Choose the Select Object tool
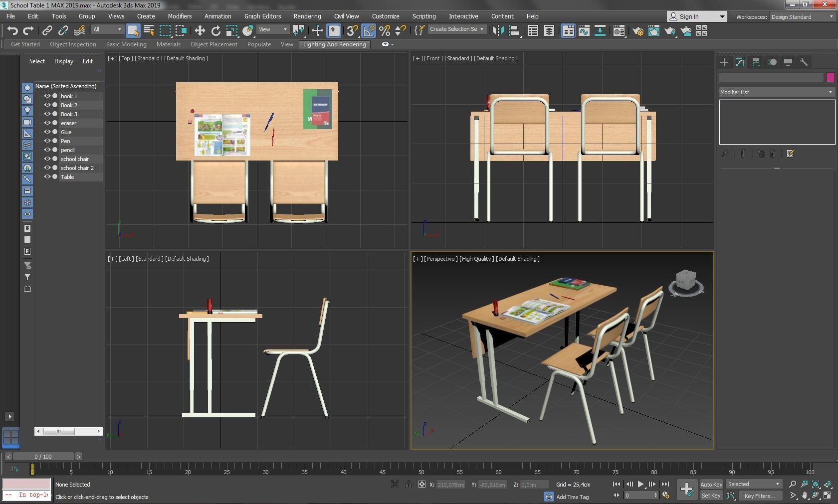The width and height of the screenshot is (838, 504). (x=133, y=31)
